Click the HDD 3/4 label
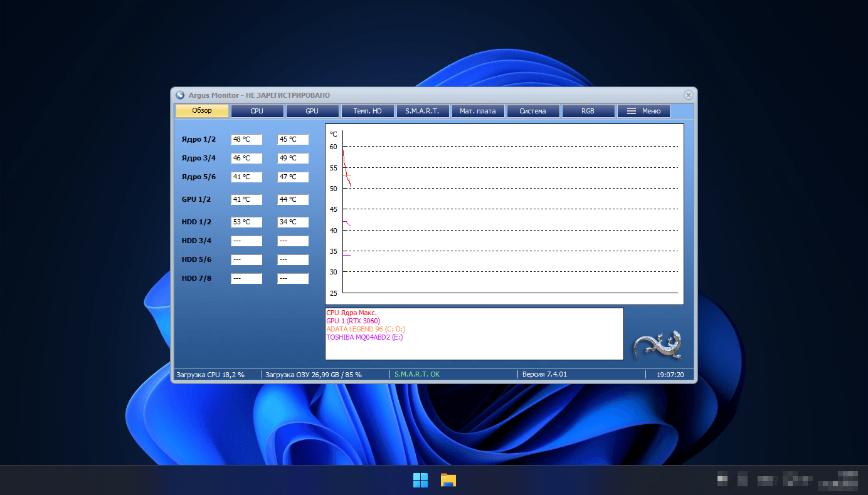 click(x=196, y=241)
